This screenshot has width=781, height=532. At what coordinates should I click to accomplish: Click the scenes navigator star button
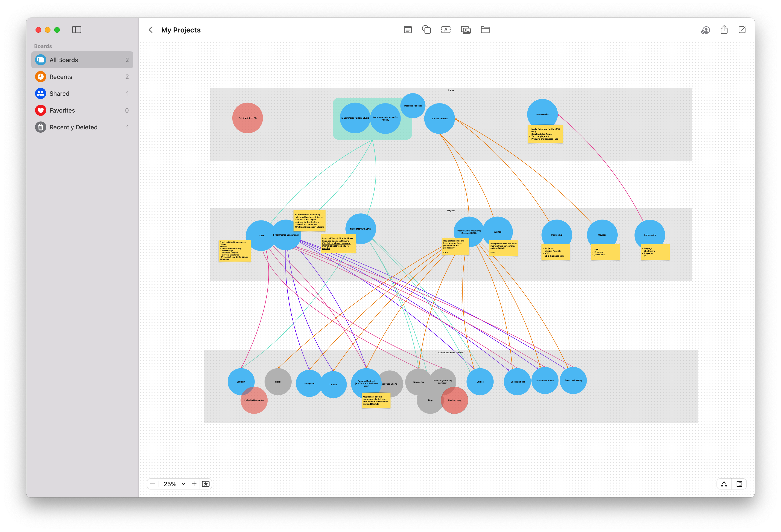coord(206,484)
